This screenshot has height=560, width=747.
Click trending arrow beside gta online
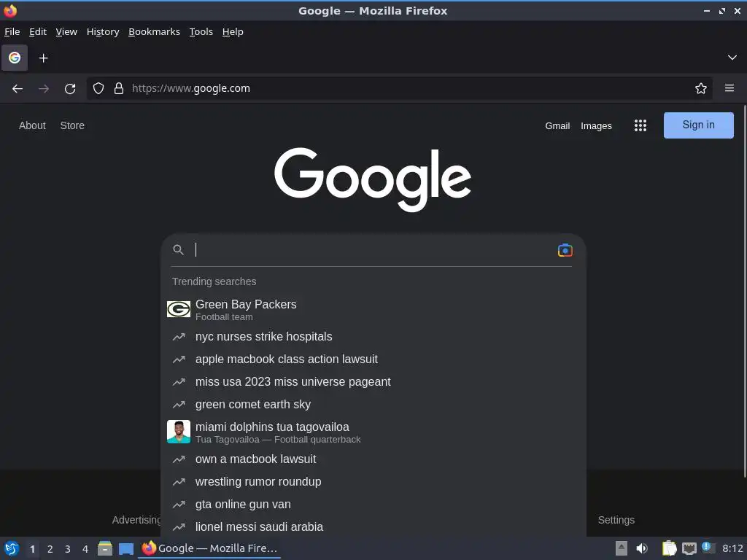point(179,505)
